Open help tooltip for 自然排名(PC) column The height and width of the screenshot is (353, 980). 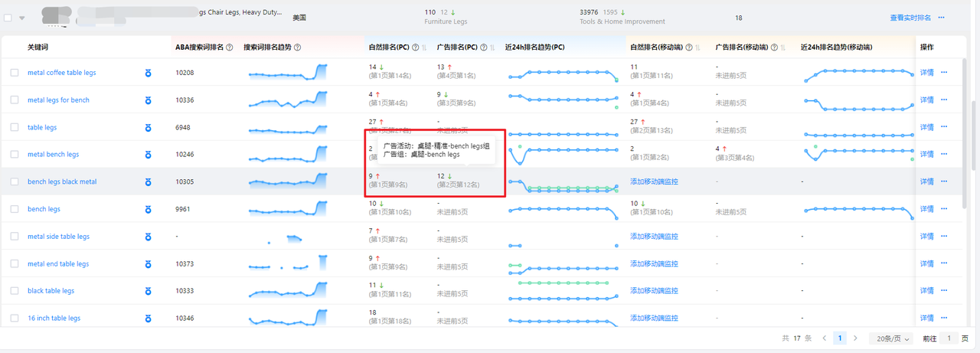415,47
